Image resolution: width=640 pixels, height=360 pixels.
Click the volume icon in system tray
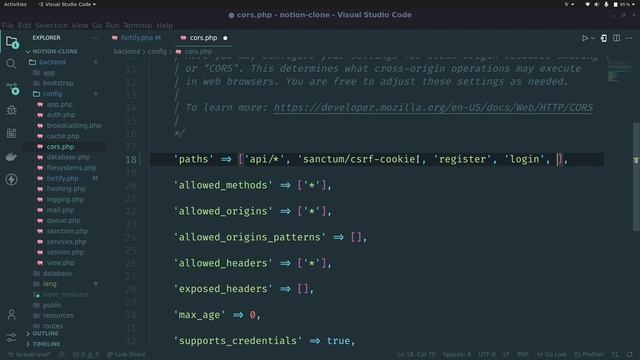click(x=596, y=4)
